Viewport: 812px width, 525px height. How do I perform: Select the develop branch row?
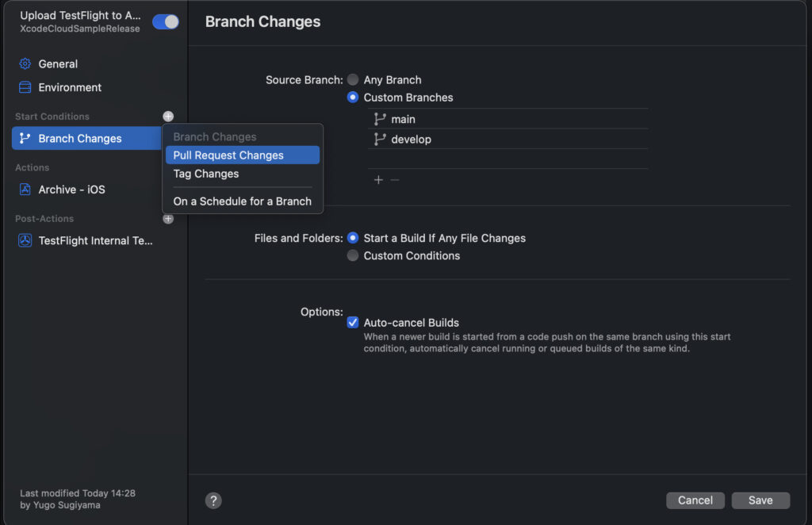[x=508, y=139]
